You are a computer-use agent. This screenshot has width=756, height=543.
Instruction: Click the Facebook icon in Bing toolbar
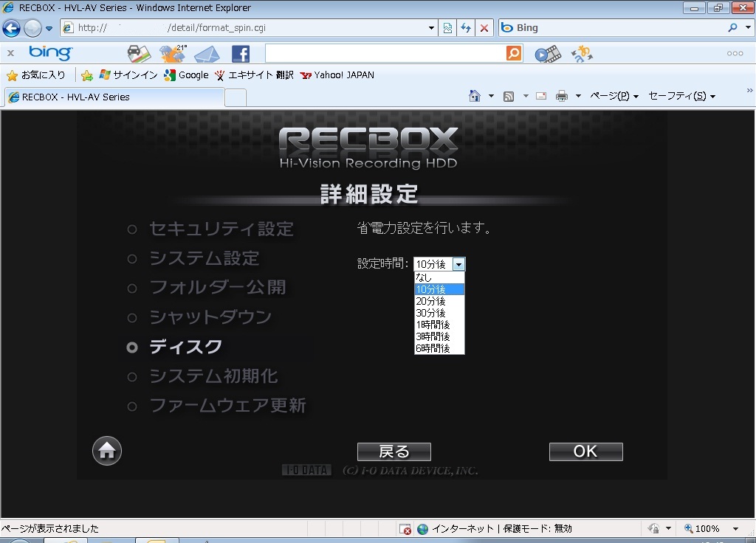point(241,54)
